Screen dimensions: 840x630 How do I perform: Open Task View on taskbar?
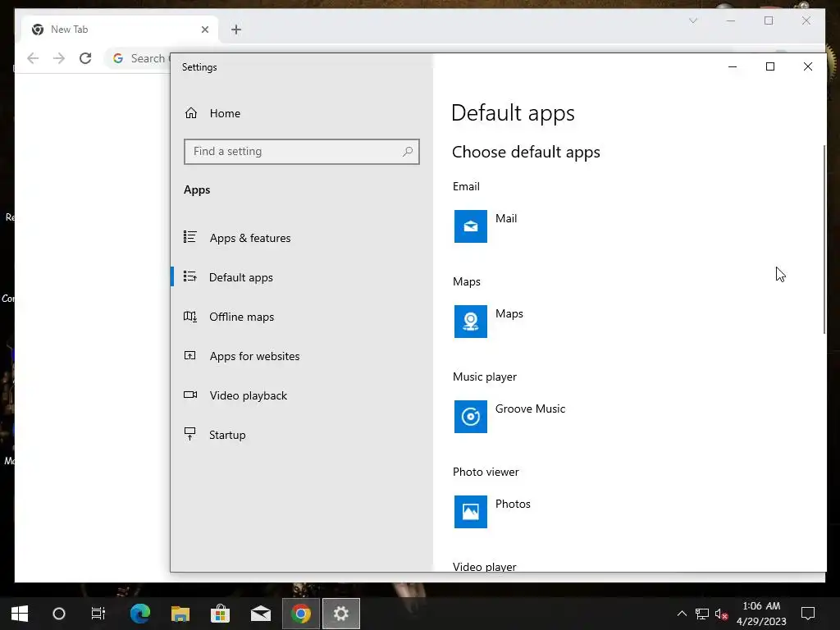click(98, 614)
